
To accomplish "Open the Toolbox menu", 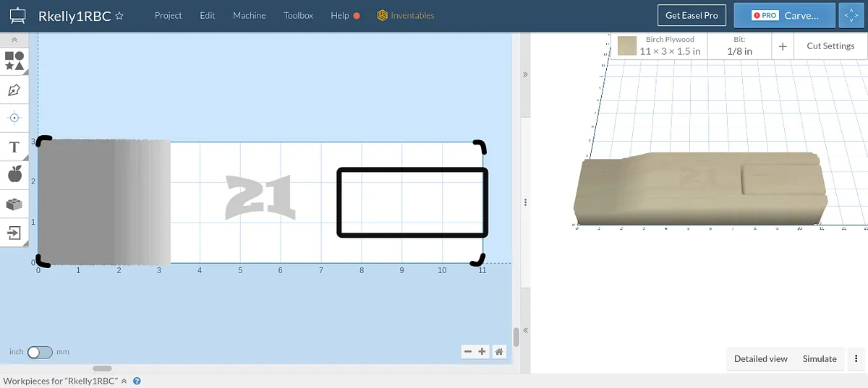I will click(x=298, y=15).
